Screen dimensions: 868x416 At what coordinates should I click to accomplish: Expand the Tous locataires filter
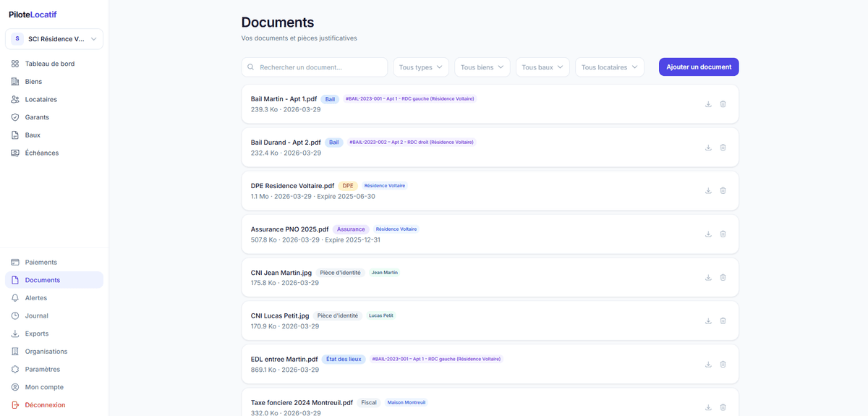[x=609, y=67]
